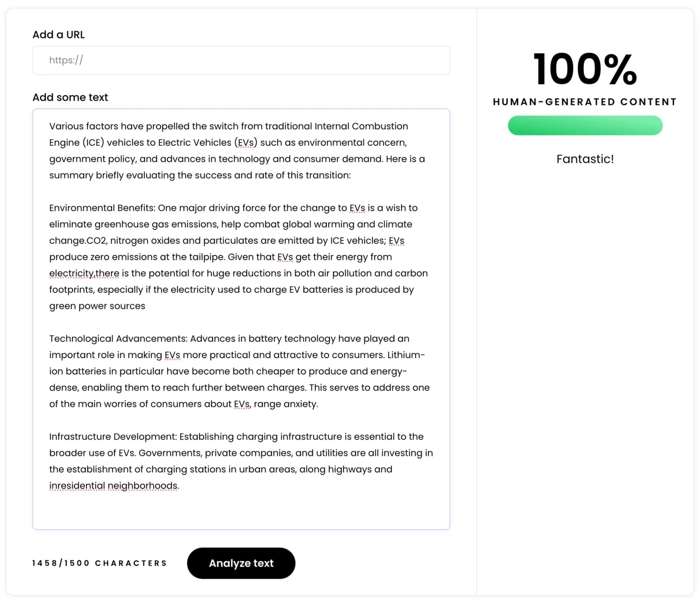Screen dimensions: 700x602
Task: Click the 'Add a URL' label
Action: (59, 35)
